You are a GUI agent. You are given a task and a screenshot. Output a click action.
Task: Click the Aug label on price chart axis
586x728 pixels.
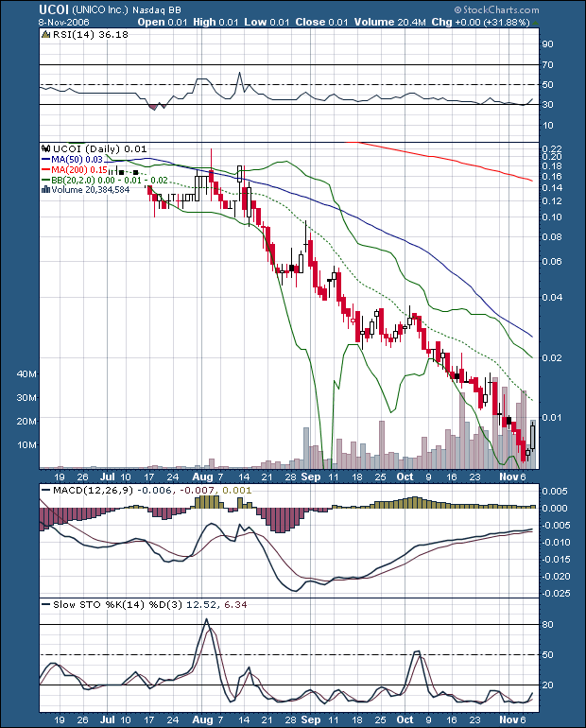coord(202,477)
